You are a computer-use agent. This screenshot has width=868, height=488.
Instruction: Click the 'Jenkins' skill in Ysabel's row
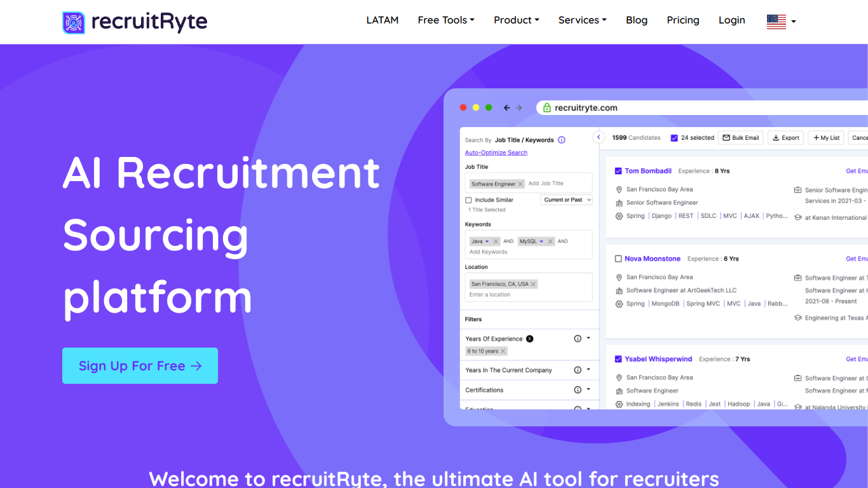pyautogui.click(x=668, y=404)
